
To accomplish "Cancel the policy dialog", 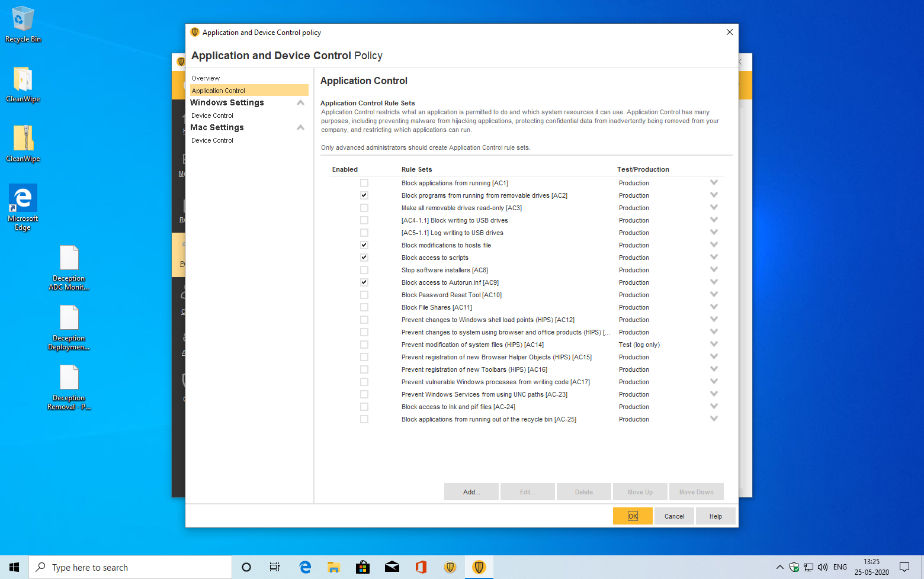I will pos(674,516).
